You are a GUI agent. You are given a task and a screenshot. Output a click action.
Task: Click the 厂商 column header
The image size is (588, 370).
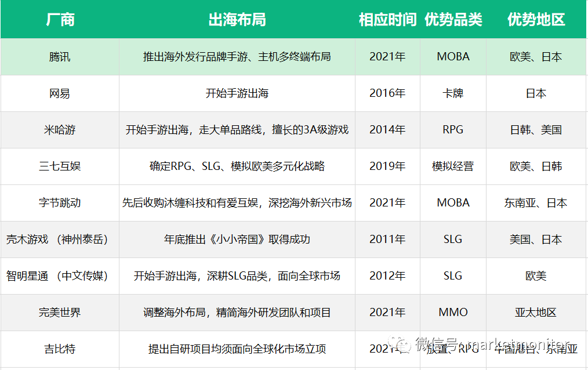click(x=60, y=20)
